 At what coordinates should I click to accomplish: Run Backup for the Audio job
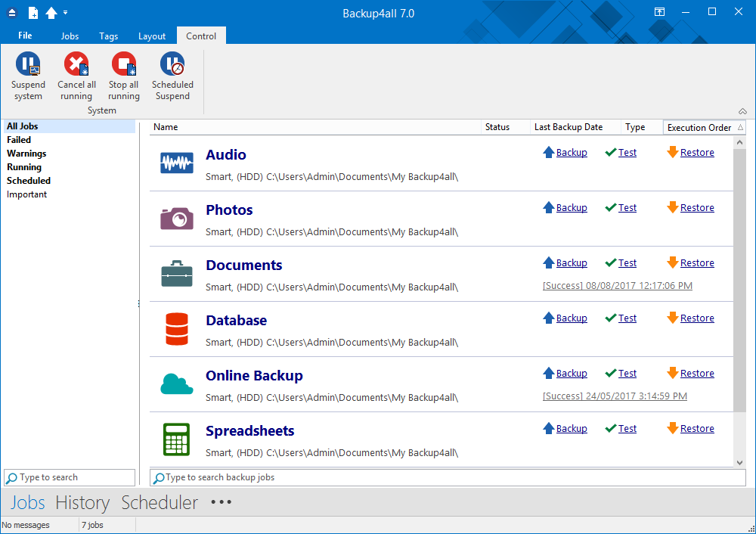(x=571, y=153)
